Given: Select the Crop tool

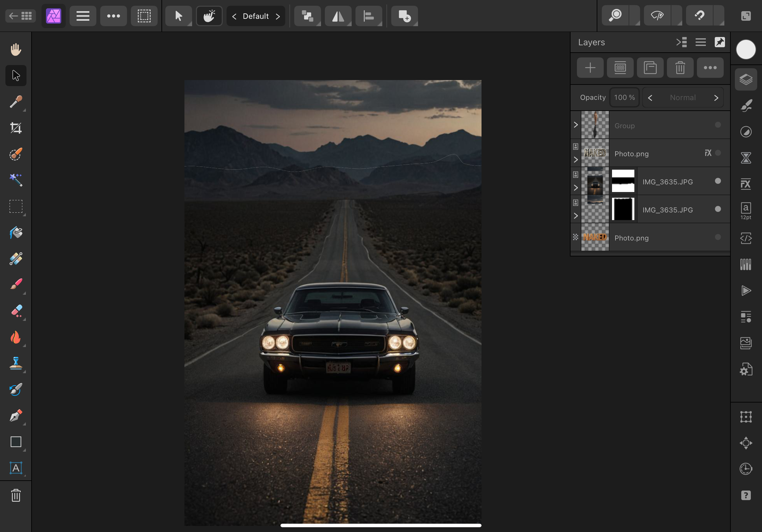Looking at the screenshot, I should 16,128.
